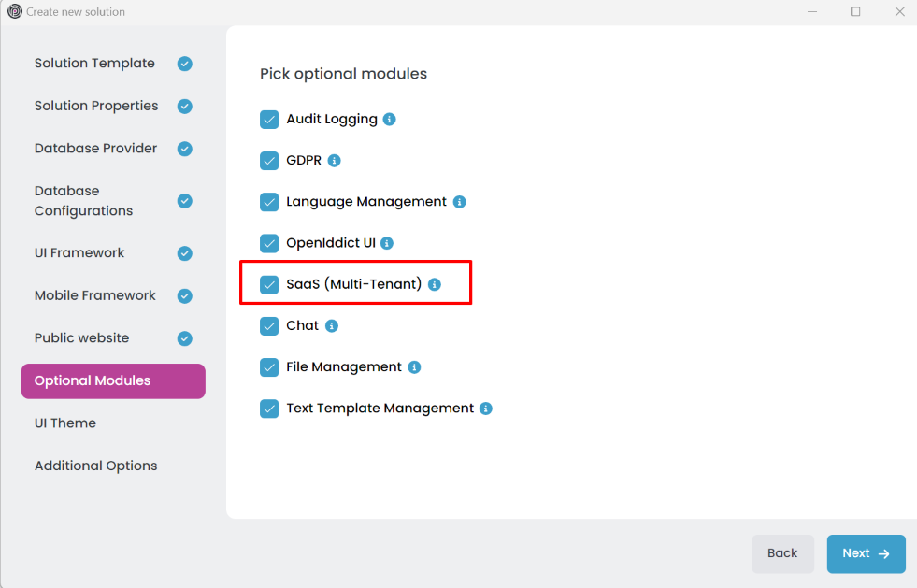Uncheck the Audit Logging module

[269, 119]
